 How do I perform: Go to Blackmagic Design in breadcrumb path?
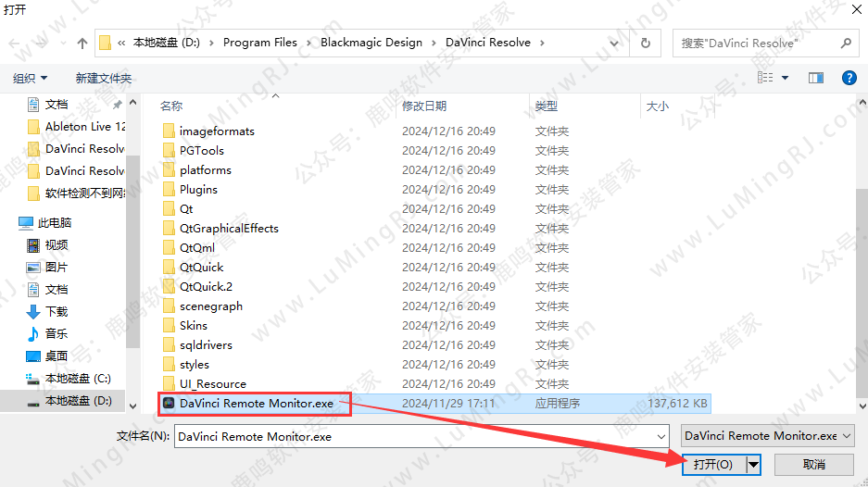[x=371, y=43]
